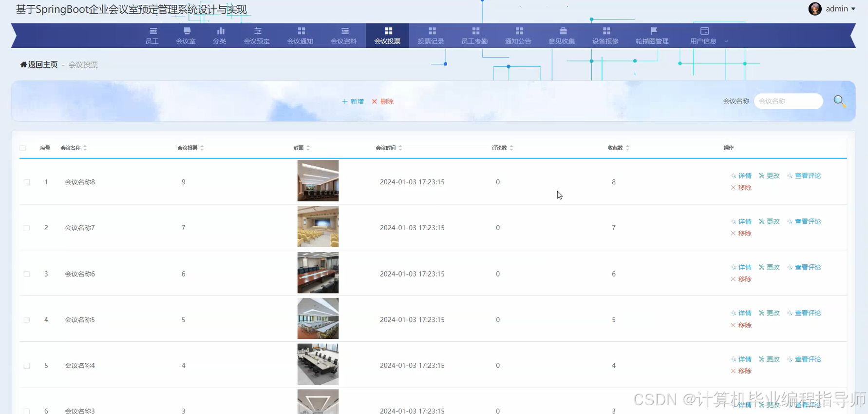Click the 操作 column header

(729, 148)
